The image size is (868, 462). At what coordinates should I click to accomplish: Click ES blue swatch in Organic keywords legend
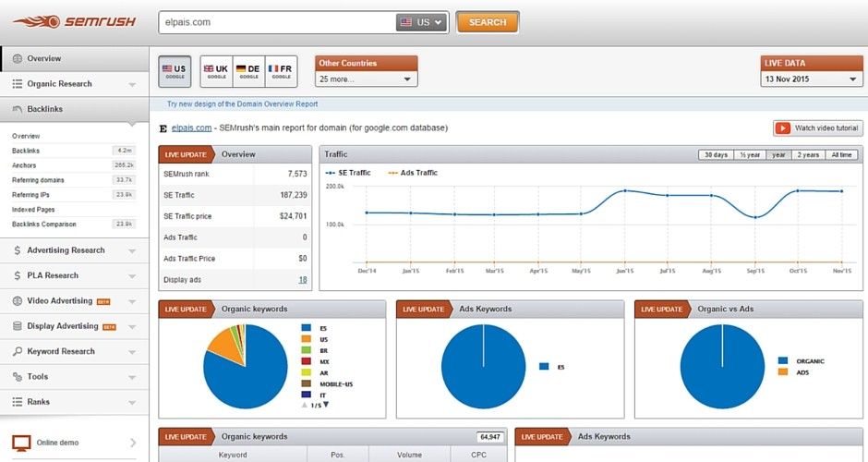coord(307,328)
